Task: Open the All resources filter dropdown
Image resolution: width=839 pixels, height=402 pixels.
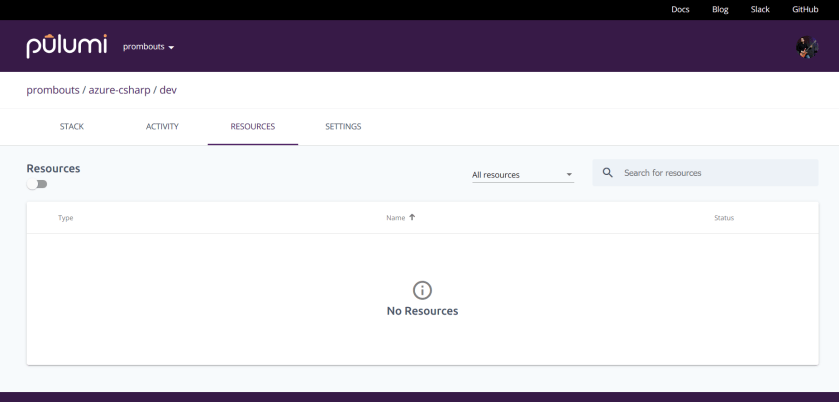Action: coord(522,175)
